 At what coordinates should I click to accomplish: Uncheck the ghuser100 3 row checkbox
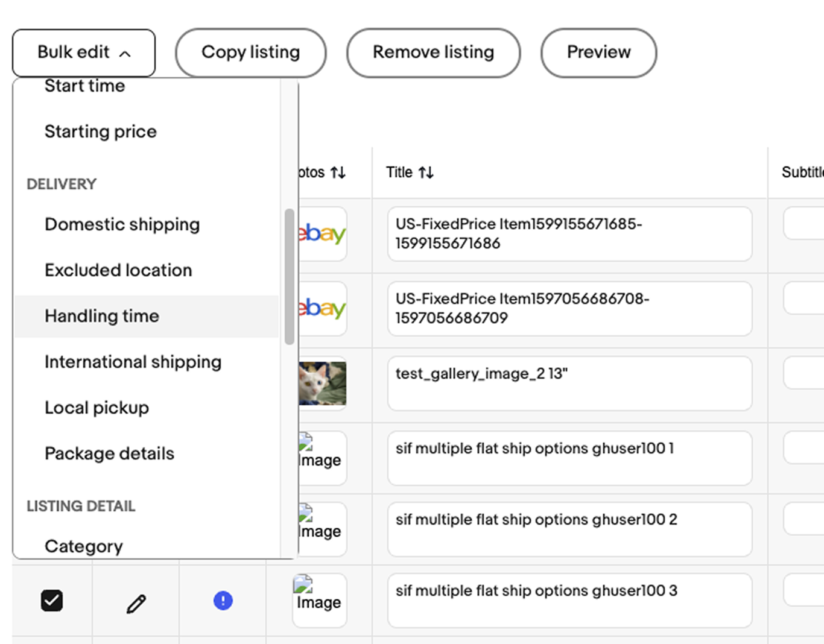(52, 601)
